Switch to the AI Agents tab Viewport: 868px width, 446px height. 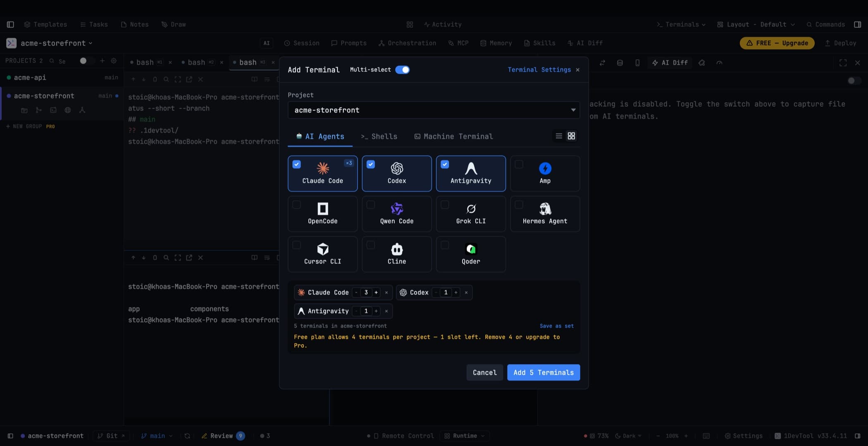tap(320, 137)
